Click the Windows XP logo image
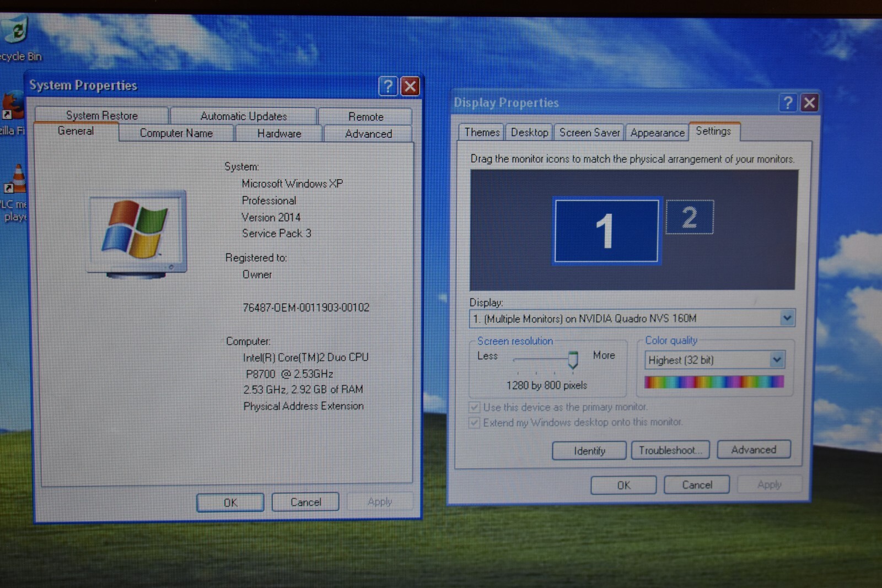This screenshot has height=588, width=882. (x=136, y=234)
